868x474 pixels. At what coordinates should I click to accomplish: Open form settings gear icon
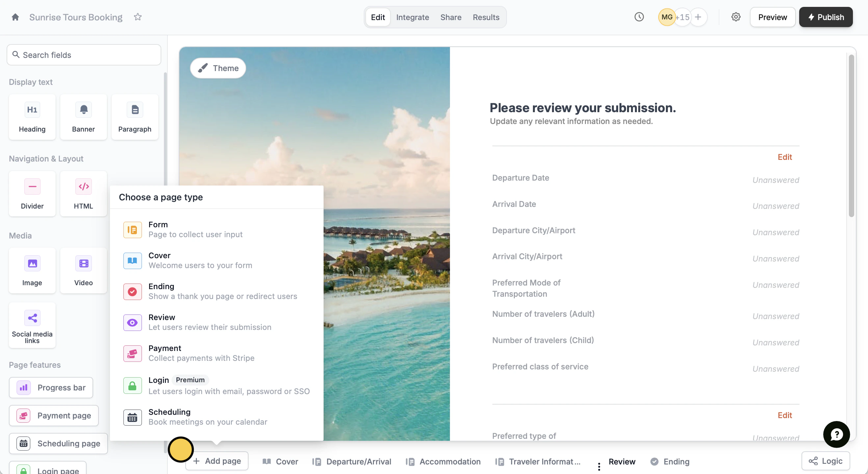736,17
